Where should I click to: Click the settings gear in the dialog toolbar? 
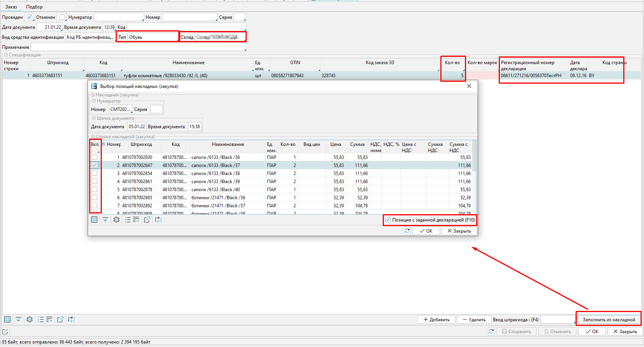(x=116, y=220)
